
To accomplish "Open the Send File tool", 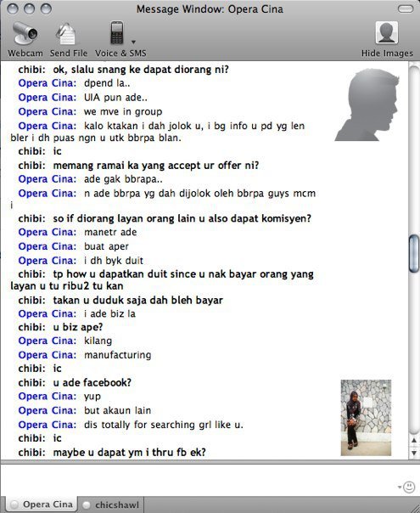I will click(x=69, y=39).
